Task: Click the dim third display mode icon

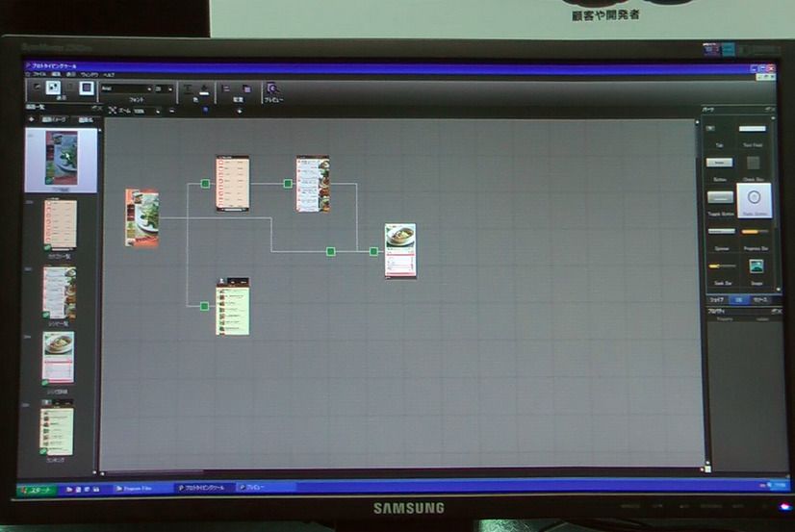Action: pyautogui.click(x=70, y=88)
